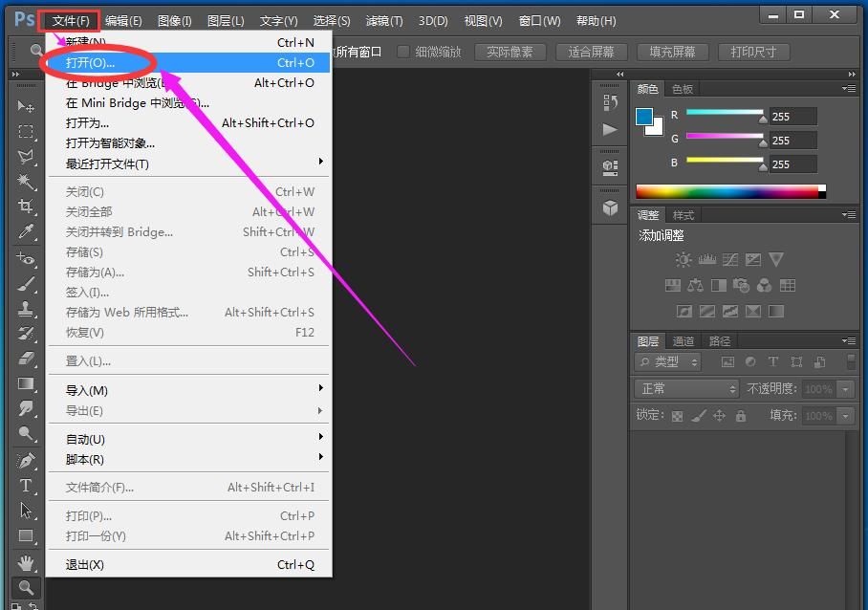Select the Crop tool
The image size is (868, 610).
pyautogui.click(x=26, y=206)
